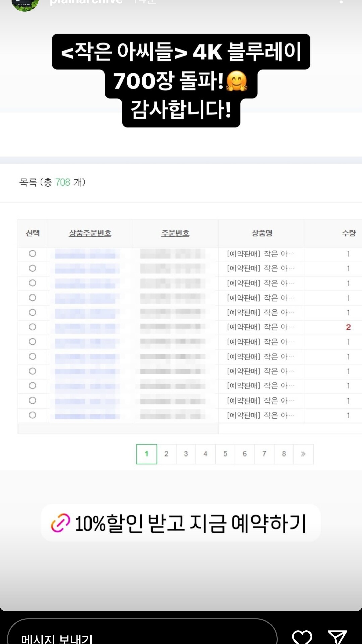Sort by the 주문번호 column header

pyautogui.click(x=175, y=233)
